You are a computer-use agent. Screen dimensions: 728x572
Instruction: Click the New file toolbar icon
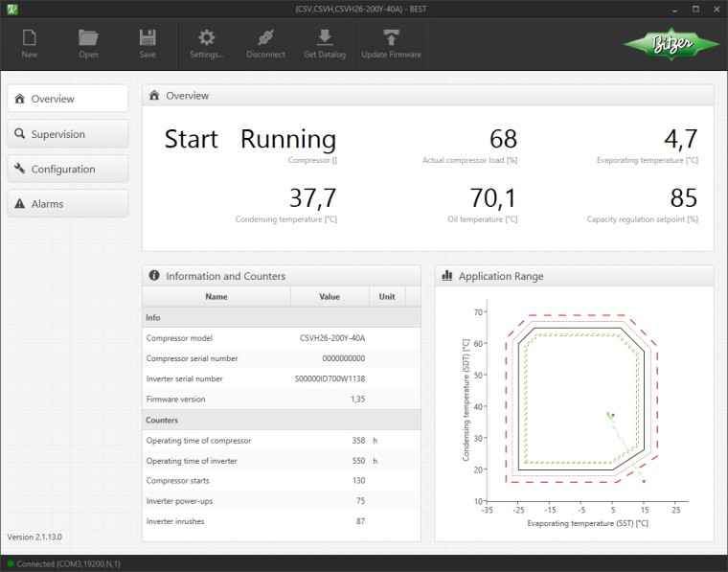30,43
